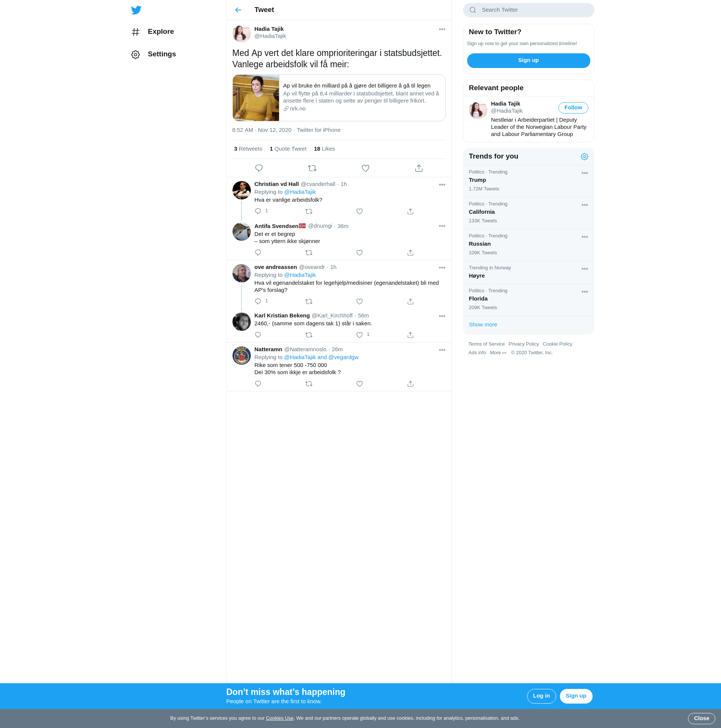Open more options on Hadia Tajik's tweet
The width and height of the screenshot is (721, 728).
442,29
